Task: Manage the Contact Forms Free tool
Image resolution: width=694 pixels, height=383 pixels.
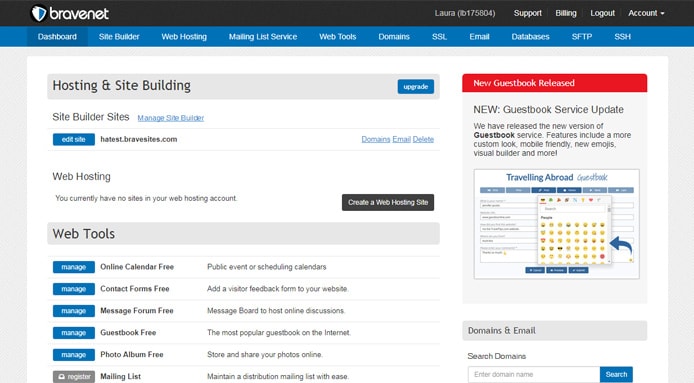Action: click(x=73, y=289)
